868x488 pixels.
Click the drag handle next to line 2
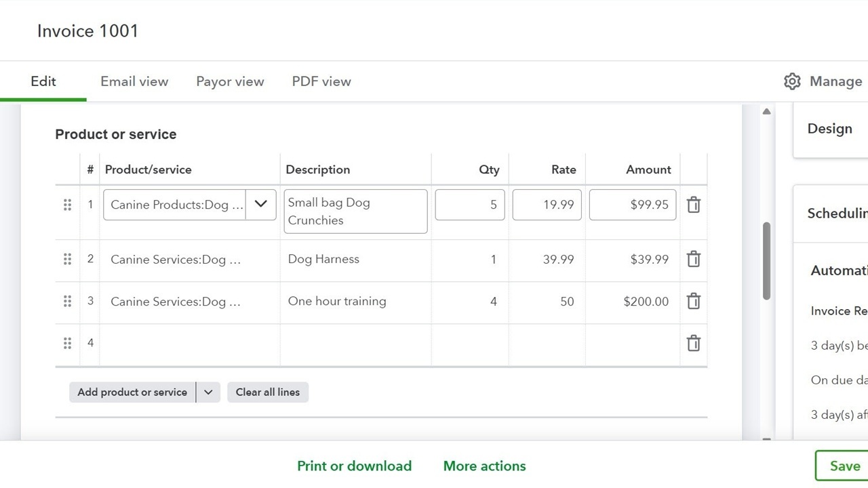(x=67, y=259)
